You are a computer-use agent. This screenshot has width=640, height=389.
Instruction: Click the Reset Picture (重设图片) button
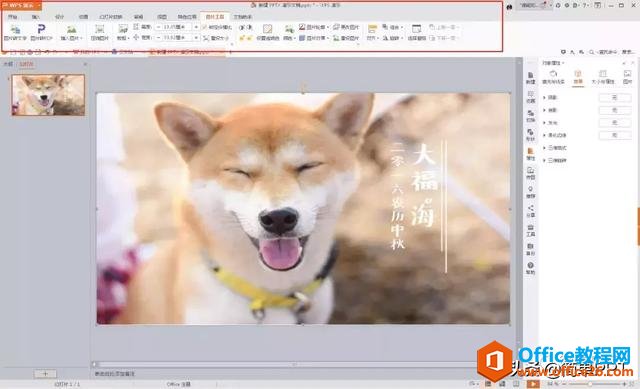coord(346,38)
